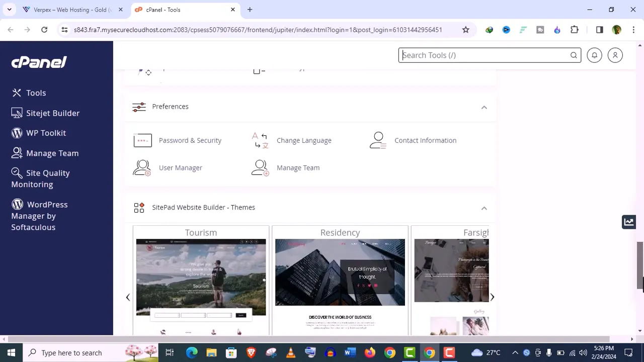
Task: Open the Windows Start menu
Action: [x=11, y=352]
